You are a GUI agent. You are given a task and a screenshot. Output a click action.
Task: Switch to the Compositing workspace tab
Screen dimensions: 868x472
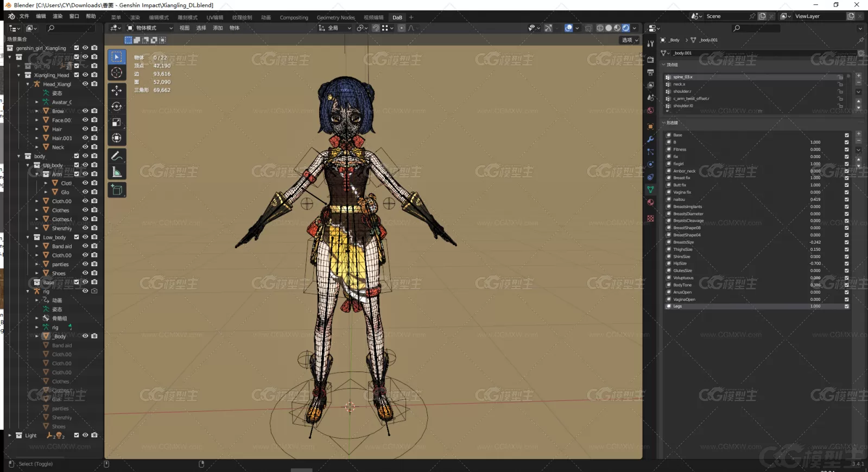(294, 17)
